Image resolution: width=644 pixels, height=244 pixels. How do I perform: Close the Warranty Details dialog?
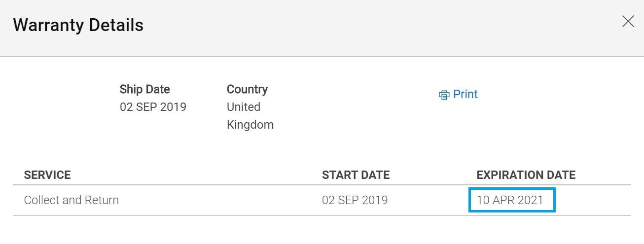(628, 21)
